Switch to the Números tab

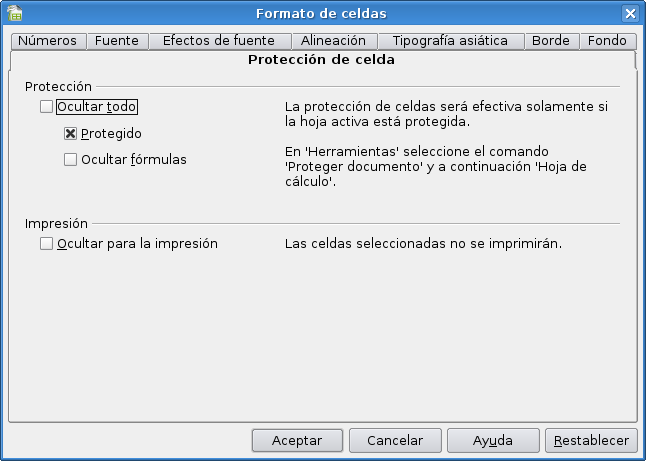pos(47,41)
